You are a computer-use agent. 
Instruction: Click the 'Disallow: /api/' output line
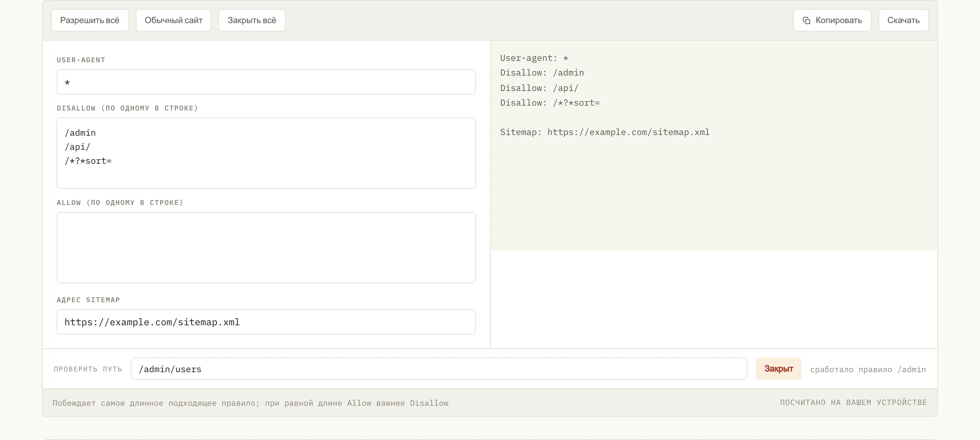539,88
